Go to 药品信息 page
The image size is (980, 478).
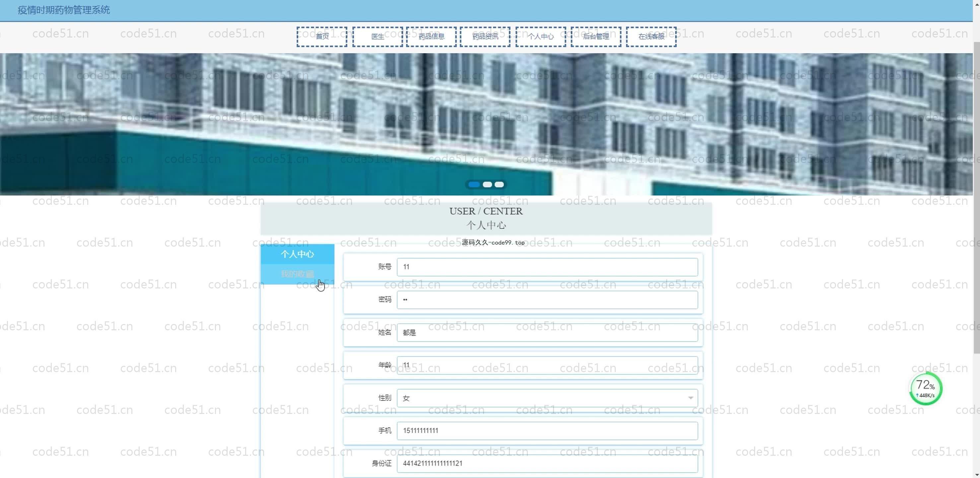[x=431, y=37]
